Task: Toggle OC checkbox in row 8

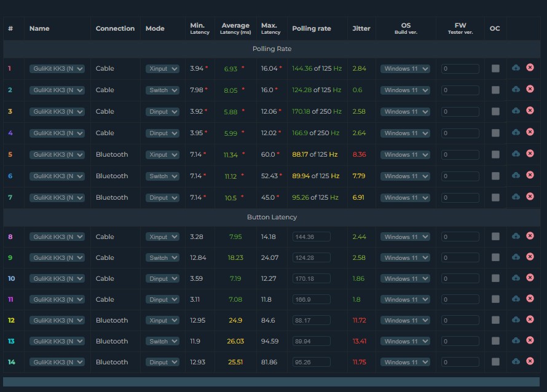Action: pyautogui.click(x=495, y=237)
